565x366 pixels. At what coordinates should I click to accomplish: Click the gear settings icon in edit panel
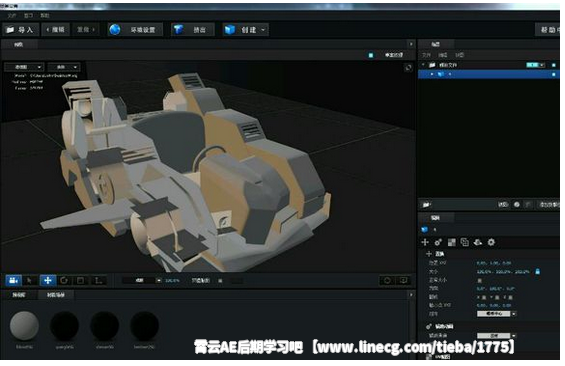pyautogui.click(x=491, y=242)
